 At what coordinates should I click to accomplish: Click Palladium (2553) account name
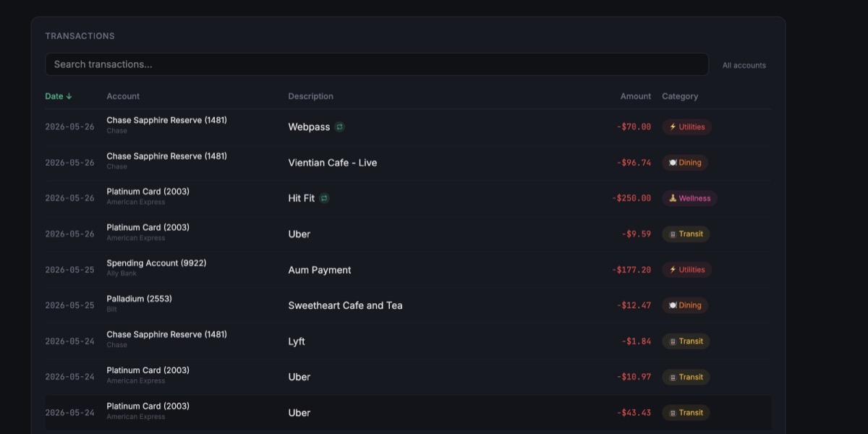(139, 299)
